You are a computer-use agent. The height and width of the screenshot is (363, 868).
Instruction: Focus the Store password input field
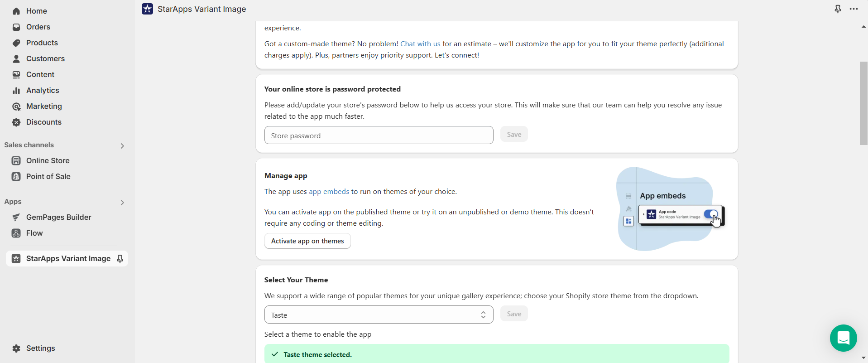point(379,136)
